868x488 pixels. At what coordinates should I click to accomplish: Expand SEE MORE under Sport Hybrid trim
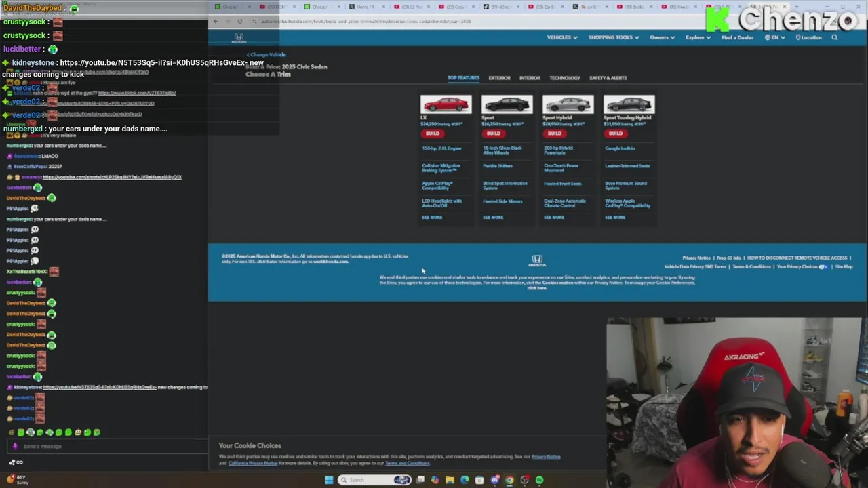pyautogui.click(x=554, y=218)
